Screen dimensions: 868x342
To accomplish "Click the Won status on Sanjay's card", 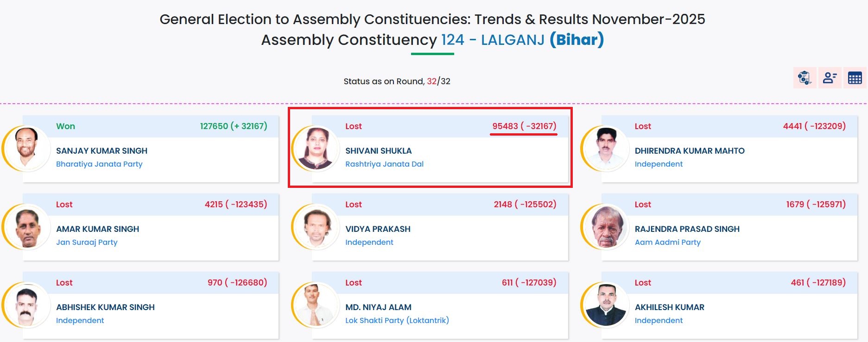I will [x=65, y=126].
